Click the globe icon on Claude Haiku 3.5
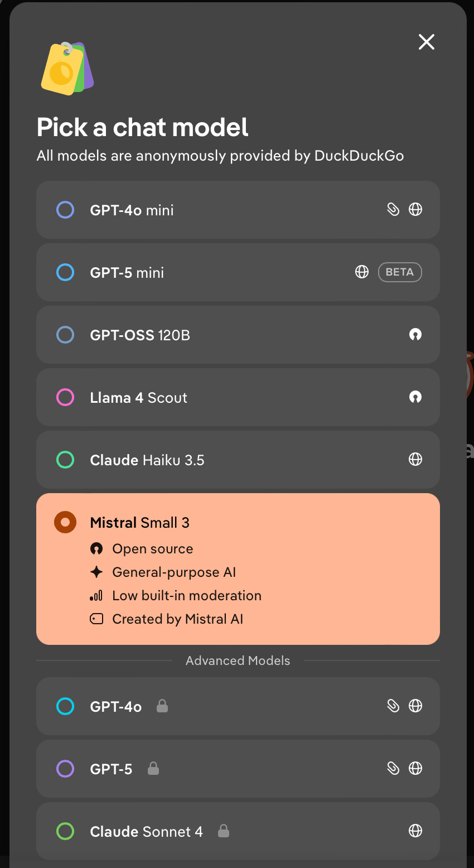 (x=415, y=460)
